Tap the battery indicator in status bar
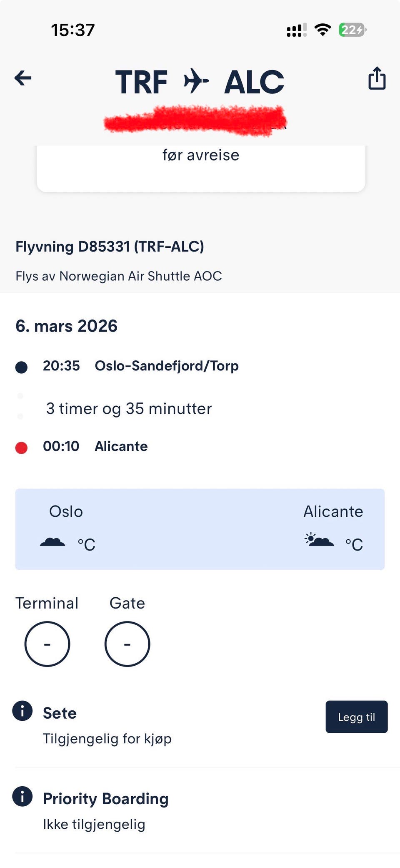Image resolution: width=400 pixels, height=868 pixels. pyautogui.click(x=352, y=30)
